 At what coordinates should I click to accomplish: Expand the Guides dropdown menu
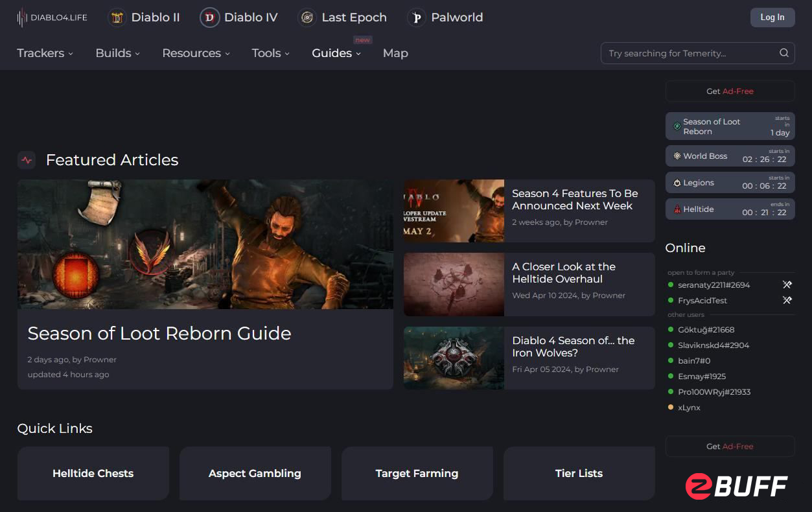(336, 53)
